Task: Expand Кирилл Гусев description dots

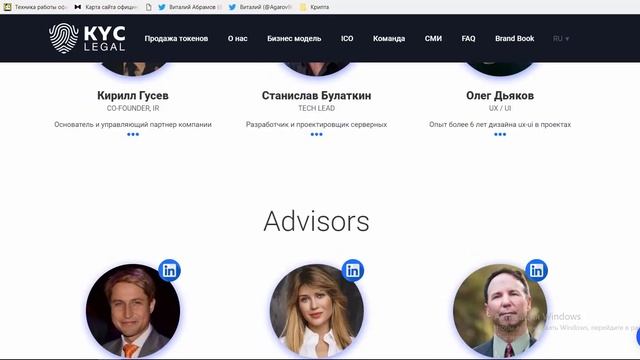Action: (133, 134)
